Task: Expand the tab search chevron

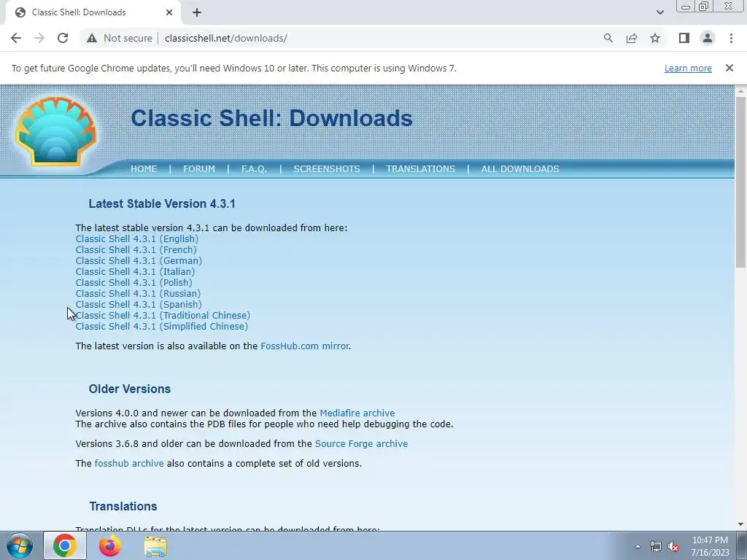Action: (x=659, y=12)
